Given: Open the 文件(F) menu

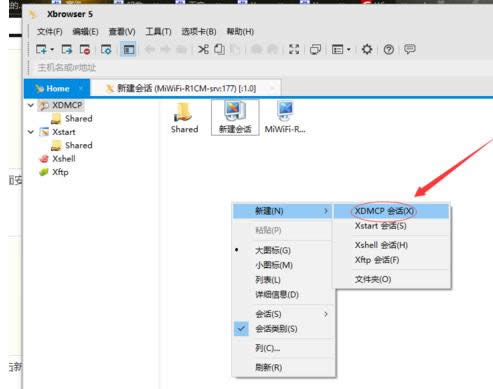Looking at the screenshot, I should (x=50, y=32).
